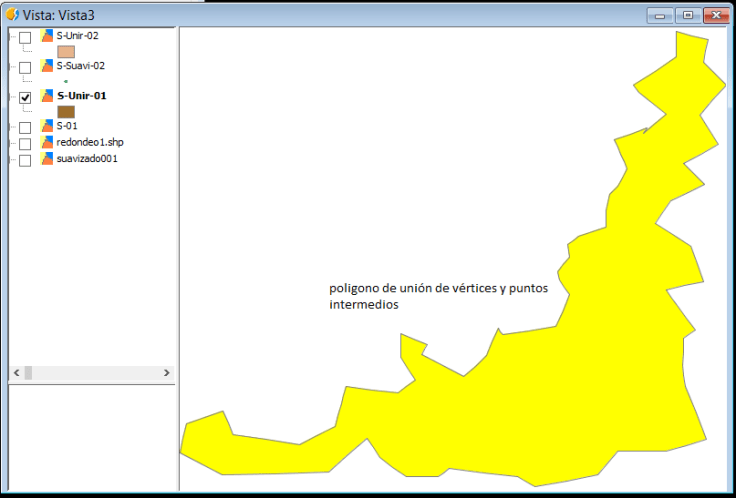Select the S-01 layer name
Screen dimensions: 736x498
pyautogui.click(x=67, y=126)
